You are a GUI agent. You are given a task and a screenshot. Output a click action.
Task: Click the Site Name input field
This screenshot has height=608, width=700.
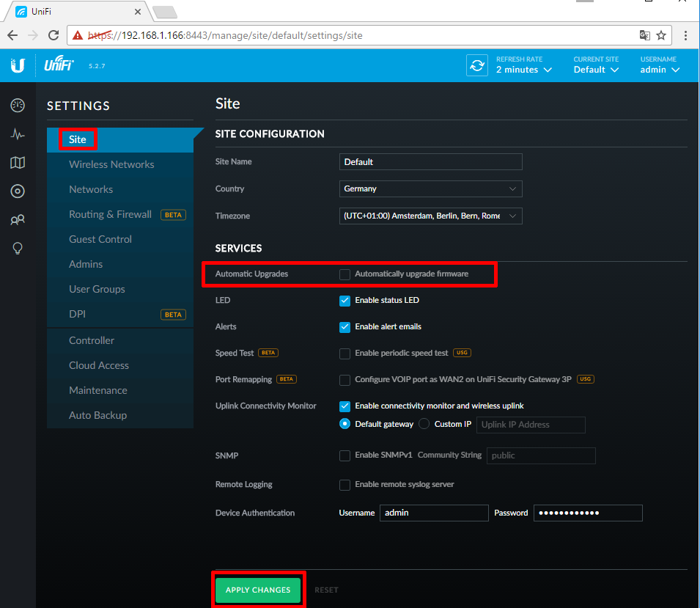click(431, 161)
